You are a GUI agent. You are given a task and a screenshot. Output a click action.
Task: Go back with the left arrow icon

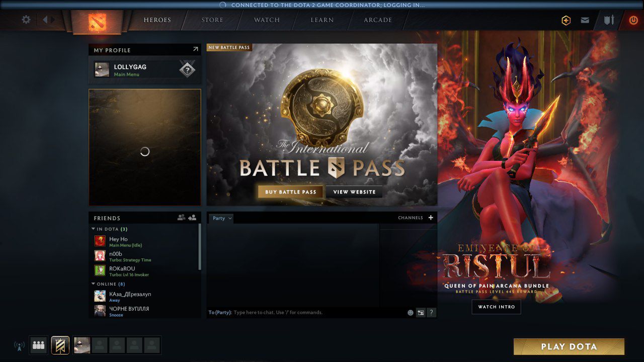point(45,20)
